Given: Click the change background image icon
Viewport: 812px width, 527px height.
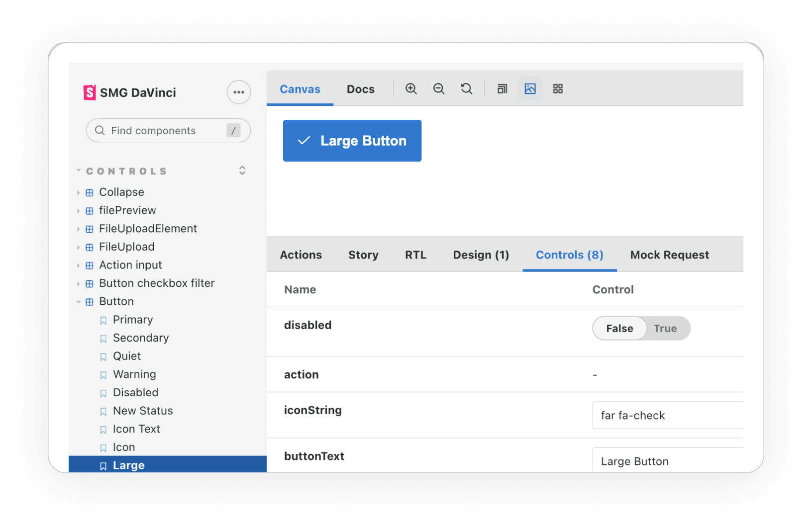Looking at the screenshot, I should click(x=530, y=88).
